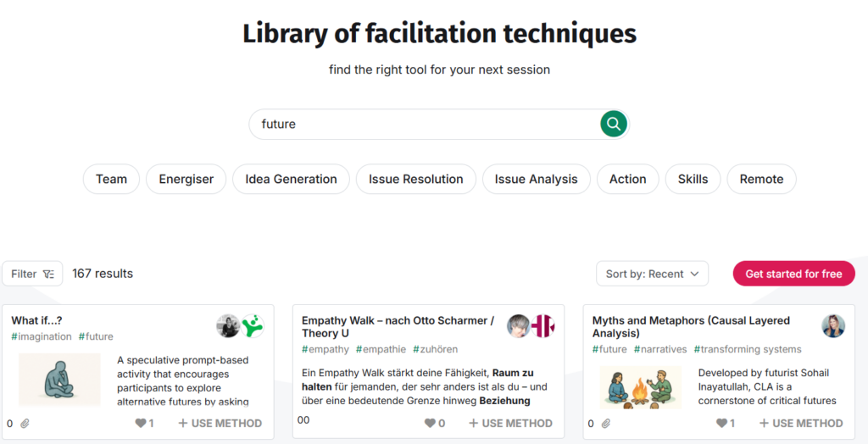Click the search field containing future
This screenshot has height=444, width=868.
point(424,124)
